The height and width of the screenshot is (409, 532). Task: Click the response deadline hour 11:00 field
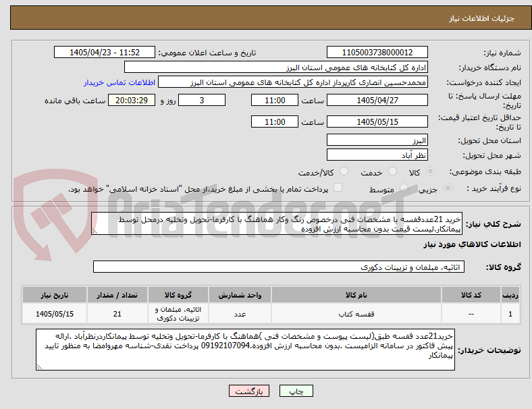[x=275, y=100]
